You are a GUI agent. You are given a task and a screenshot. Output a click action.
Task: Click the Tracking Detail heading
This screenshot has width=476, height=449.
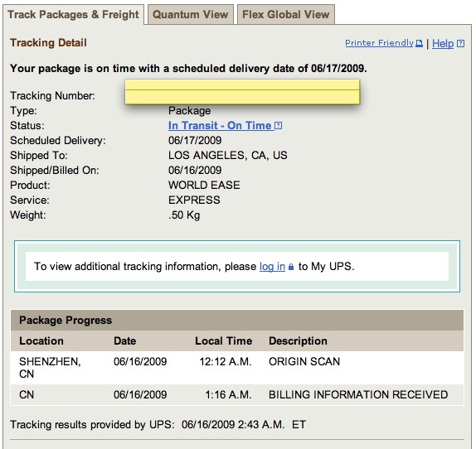point(48,43)
